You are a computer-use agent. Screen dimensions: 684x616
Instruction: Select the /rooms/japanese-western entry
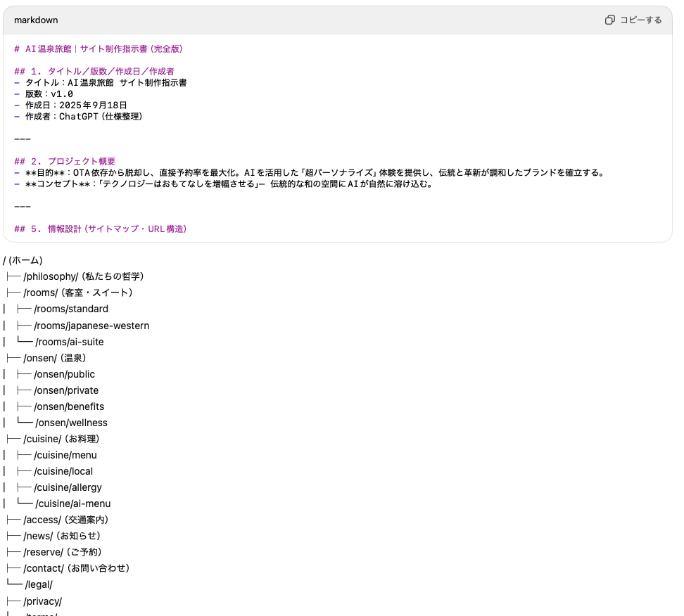[x=91, y=326]
